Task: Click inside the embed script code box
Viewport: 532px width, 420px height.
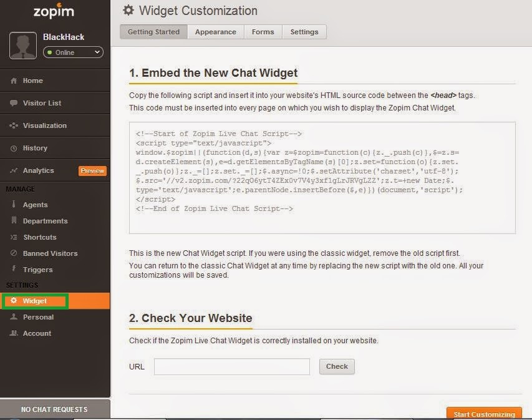Action: (x=322, y=178)
